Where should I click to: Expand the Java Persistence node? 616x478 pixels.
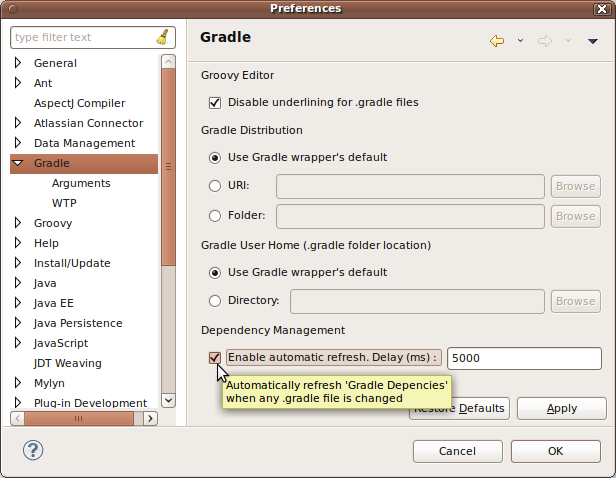[18, 323]
